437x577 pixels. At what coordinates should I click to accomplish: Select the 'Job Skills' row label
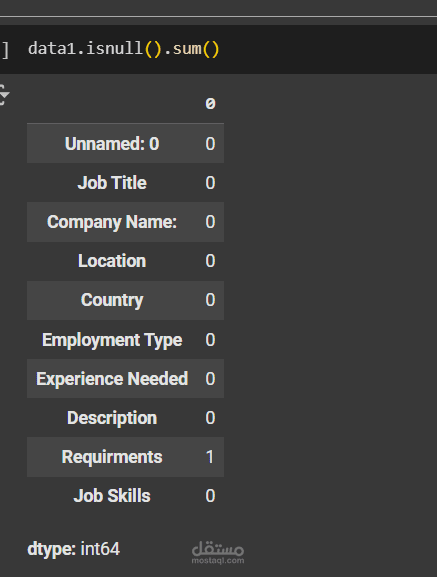tap(112, 496)
